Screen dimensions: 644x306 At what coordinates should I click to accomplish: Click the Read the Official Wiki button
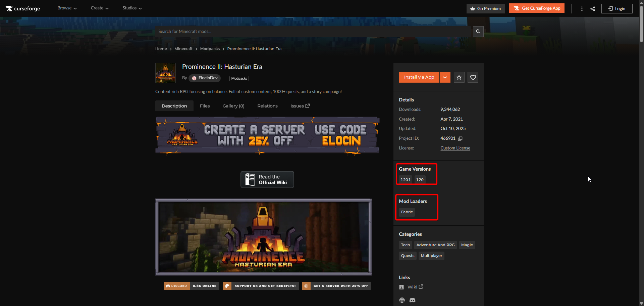click(x=267, y=179)
